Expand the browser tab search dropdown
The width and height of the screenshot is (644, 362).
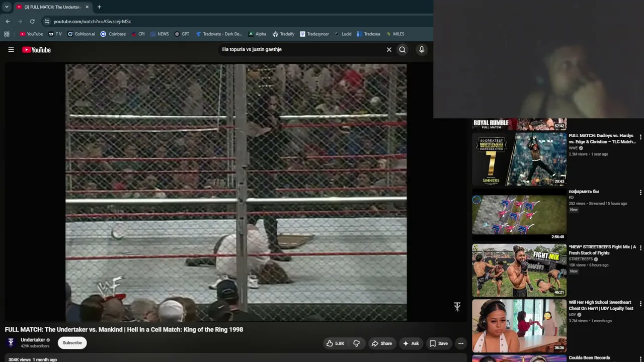[7, 7]
